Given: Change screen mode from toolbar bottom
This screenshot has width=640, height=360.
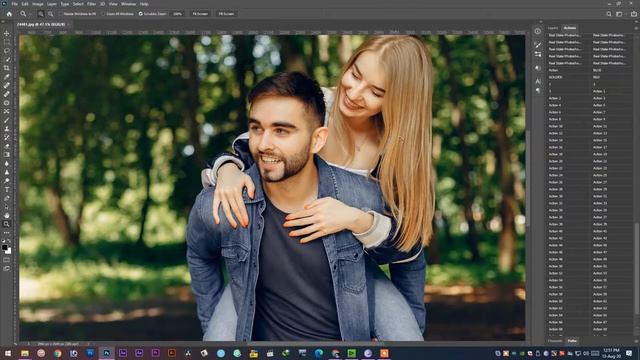Looking at the screenshot, I should coord(7,269).
